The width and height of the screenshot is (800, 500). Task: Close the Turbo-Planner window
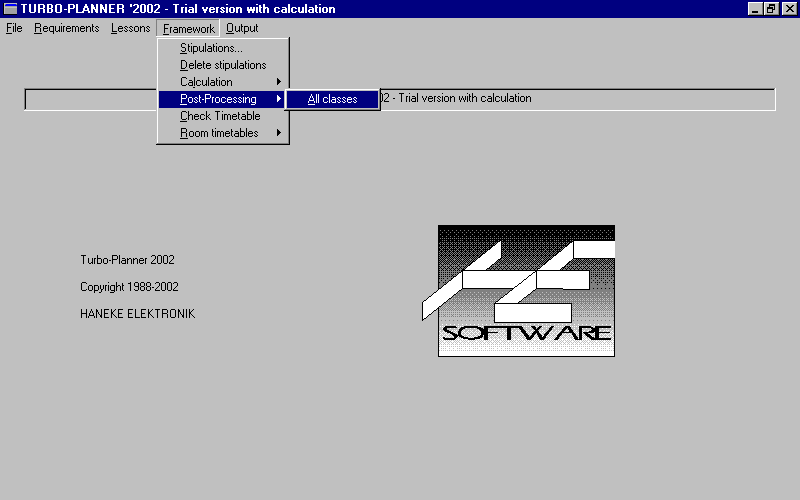(x=789, y=9)
